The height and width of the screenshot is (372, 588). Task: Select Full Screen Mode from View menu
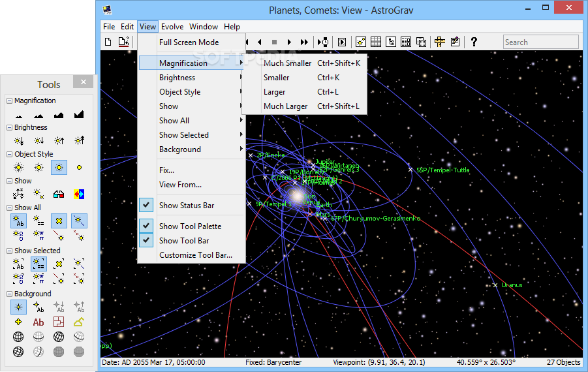coord(189,42)
